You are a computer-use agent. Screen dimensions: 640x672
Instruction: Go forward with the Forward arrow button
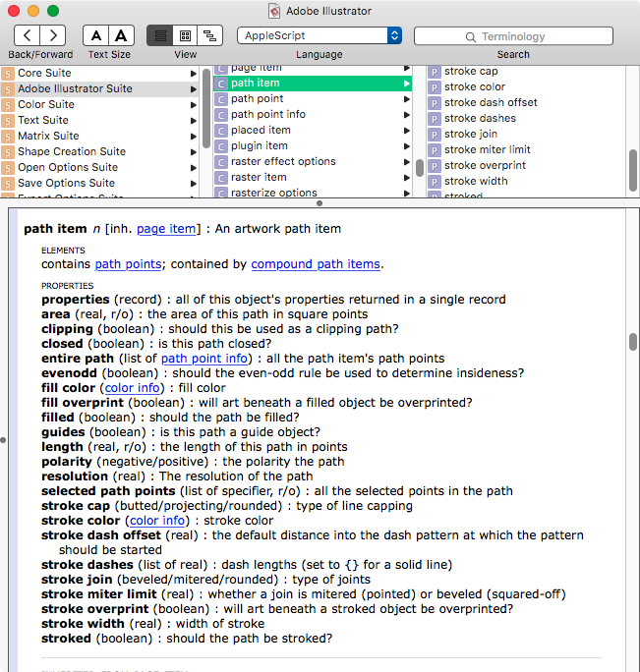coord(53,35)
